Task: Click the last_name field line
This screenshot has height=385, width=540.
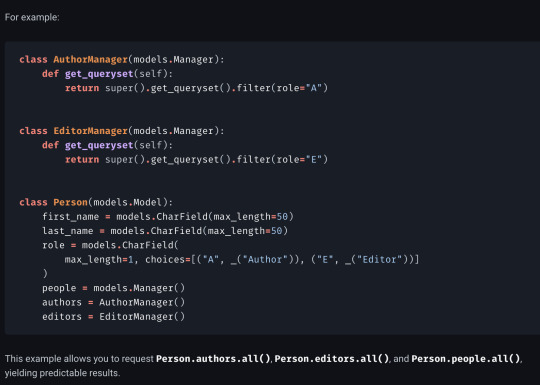Action: (165, 231)
